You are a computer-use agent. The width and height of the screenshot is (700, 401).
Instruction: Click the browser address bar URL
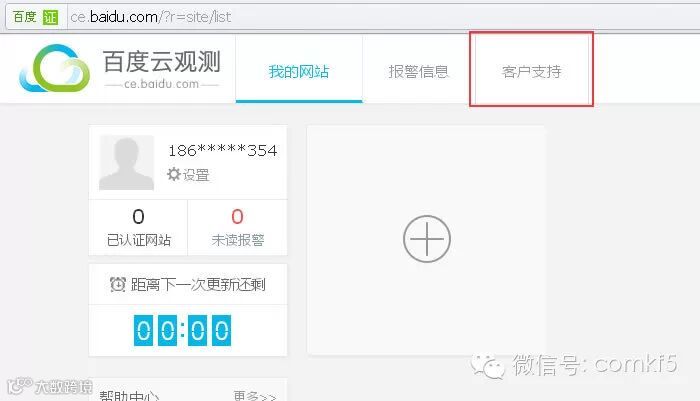pos(151,17)
